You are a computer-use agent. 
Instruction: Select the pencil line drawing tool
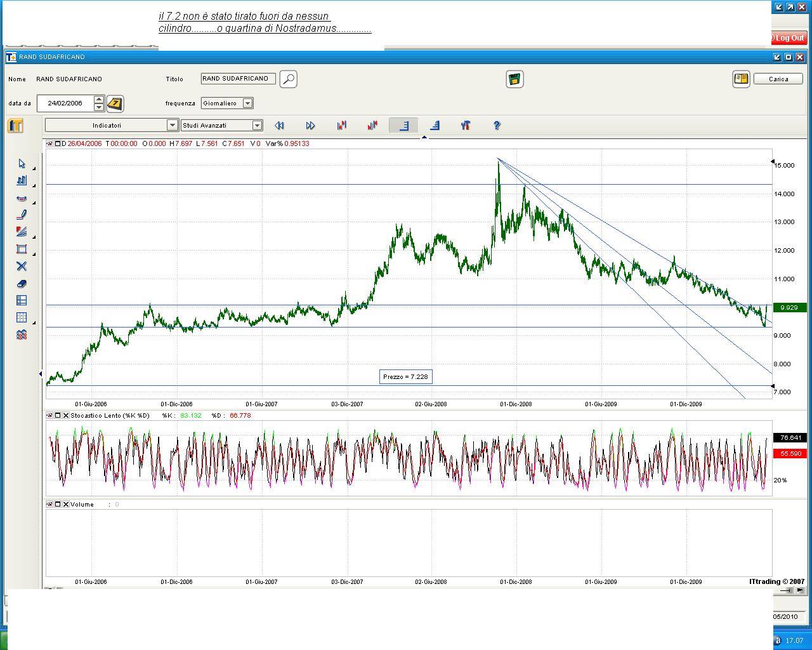(22, 215)
